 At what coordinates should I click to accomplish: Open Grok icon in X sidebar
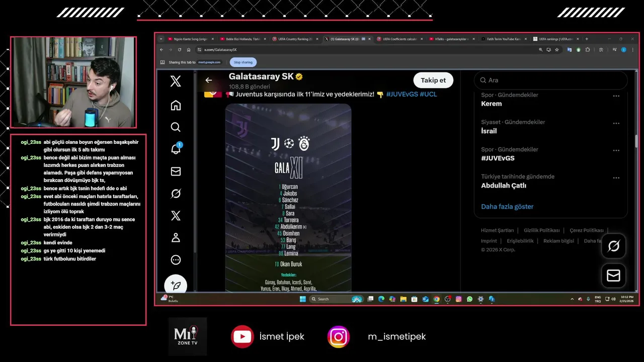coord(176,194)
